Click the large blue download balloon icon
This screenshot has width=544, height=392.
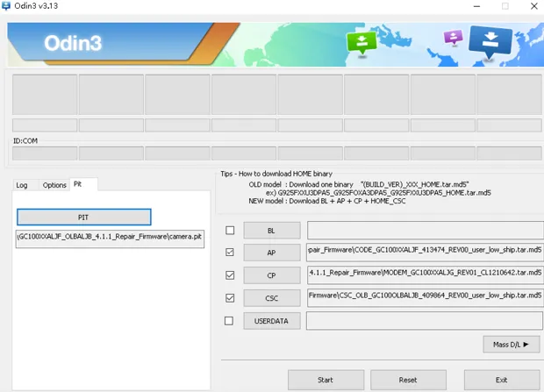pos(490,41)
